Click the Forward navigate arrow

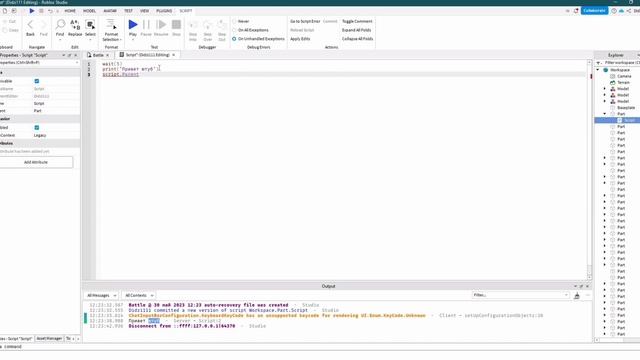43,25
